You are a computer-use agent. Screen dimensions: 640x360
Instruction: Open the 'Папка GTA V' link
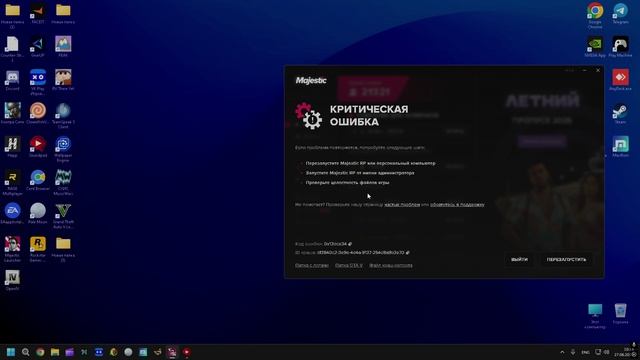point(349,265)
